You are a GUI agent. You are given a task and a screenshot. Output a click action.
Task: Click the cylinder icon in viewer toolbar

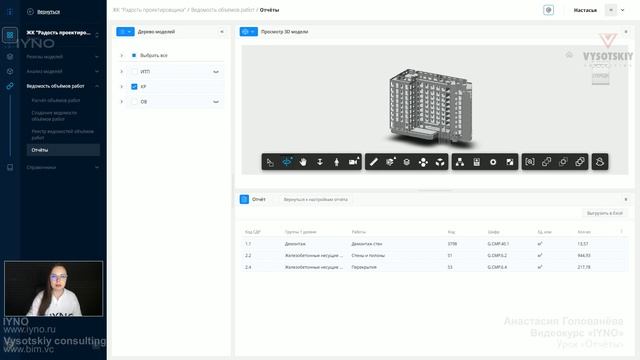pyautogui.click(x=407, y=162)
